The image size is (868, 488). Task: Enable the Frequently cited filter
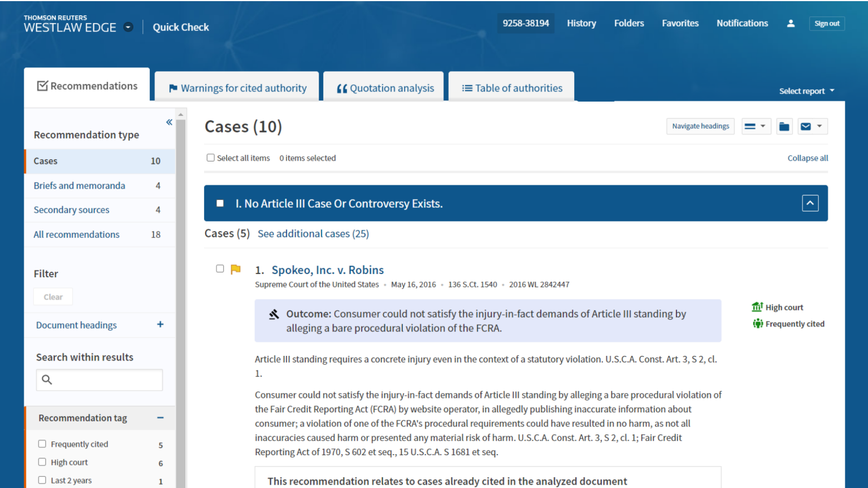(x=42, y=444)
